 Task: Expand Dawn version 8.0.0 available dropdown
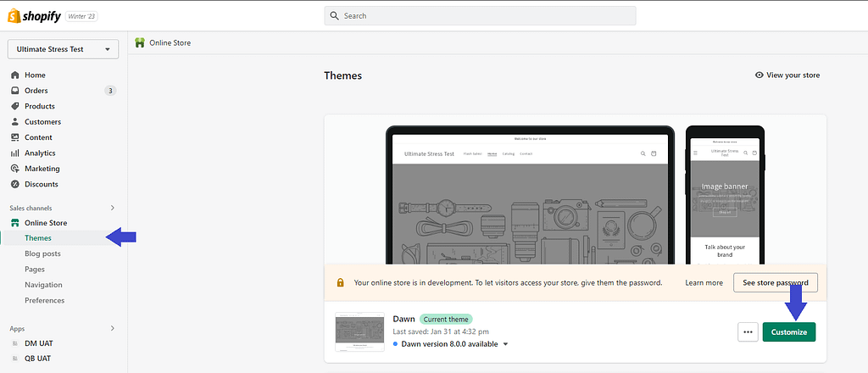pos(506,344)
